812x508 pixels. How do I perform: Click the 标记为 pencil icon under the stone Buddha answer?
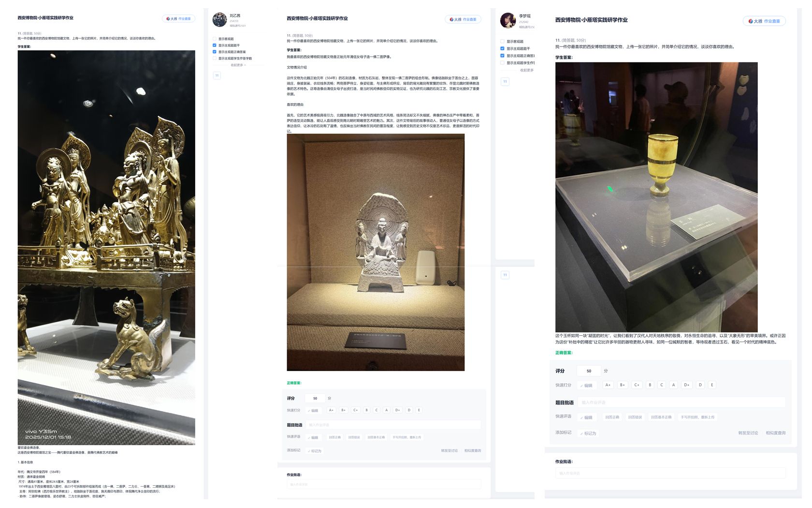click(314, 451)
